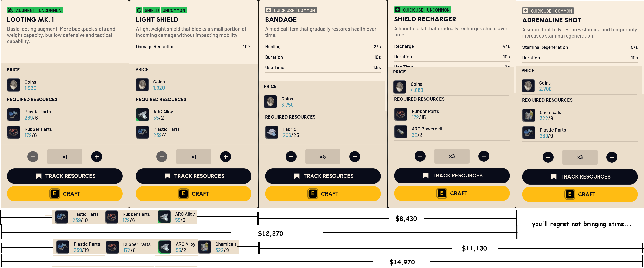Click the Rubber Parts icon under Looting Mk. 1

(x=13, y=132)
